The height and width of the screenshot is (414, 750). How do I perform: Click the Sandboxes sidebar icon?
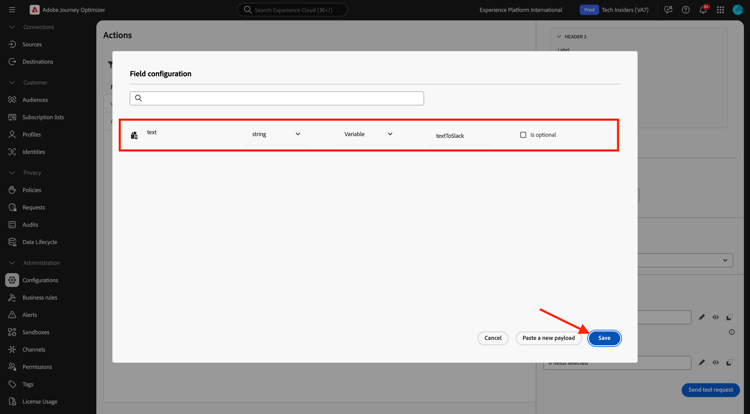pyautogui.click(x=12, y=332)
